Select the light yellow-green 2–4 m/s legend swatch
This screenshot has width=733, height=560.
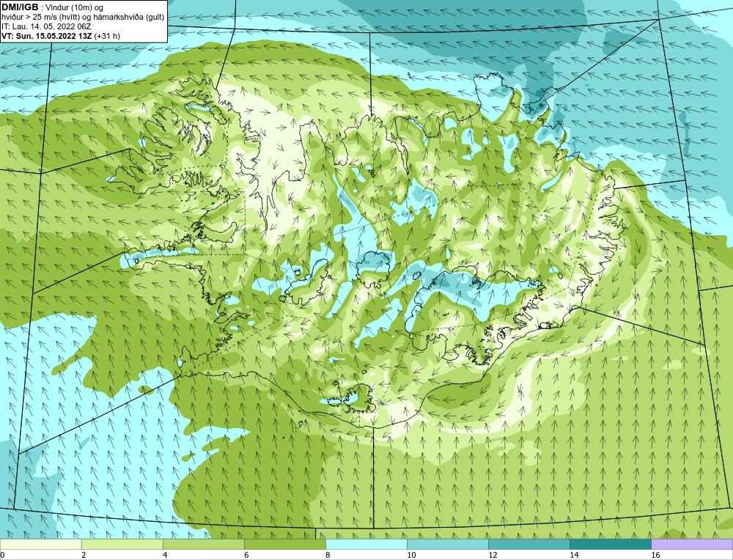pos(122,544)
